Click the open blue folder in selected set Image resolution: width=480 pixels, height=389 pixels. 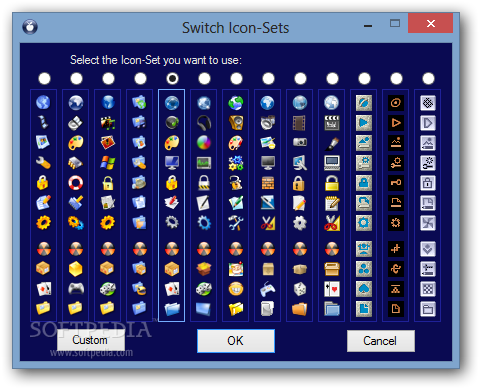pyautogui.click(x=172, y=309)
